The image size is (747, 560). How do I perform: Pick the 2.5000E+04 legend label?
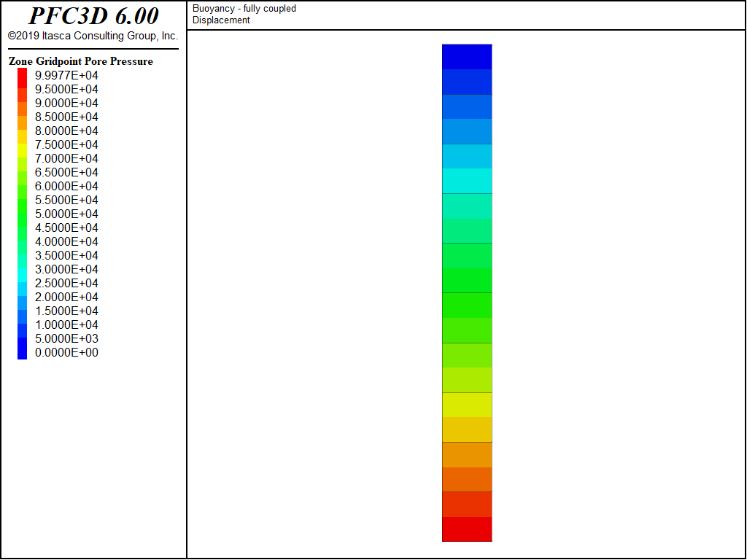[x=66, y=283]
